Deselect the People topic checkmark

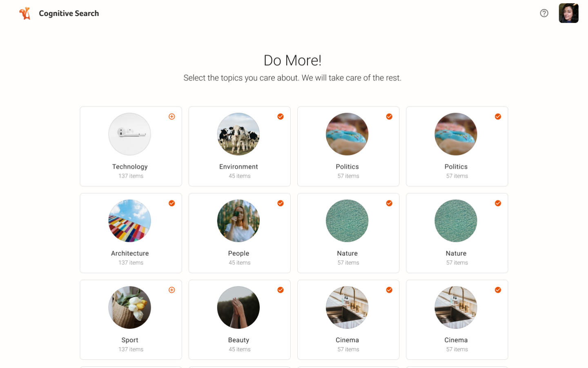pyautogui.click(x=281, y=203)
